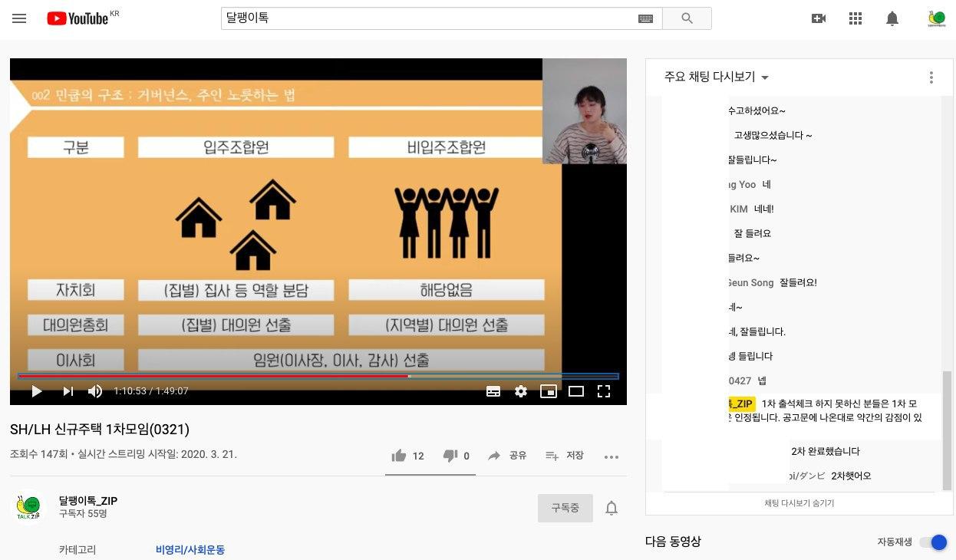This screenshot has width=956, height=560.
Task: Dislike the video
Action: point(457,456)
